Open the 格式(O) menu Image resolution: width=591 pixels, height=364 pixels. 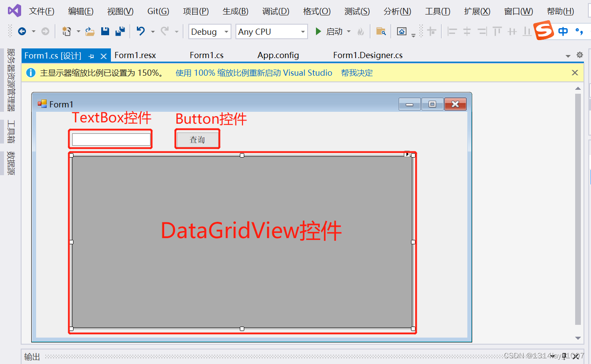click(x=317, y=11)
